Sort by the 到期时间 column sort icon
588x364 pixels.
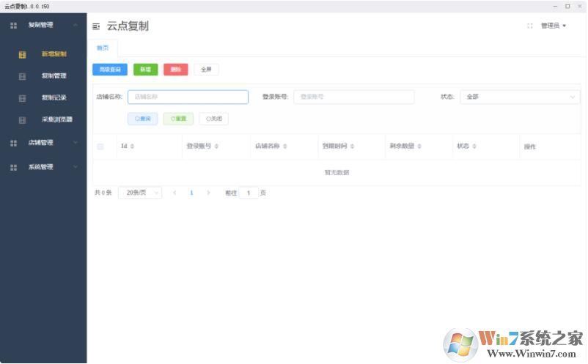[x=352, y=146]
